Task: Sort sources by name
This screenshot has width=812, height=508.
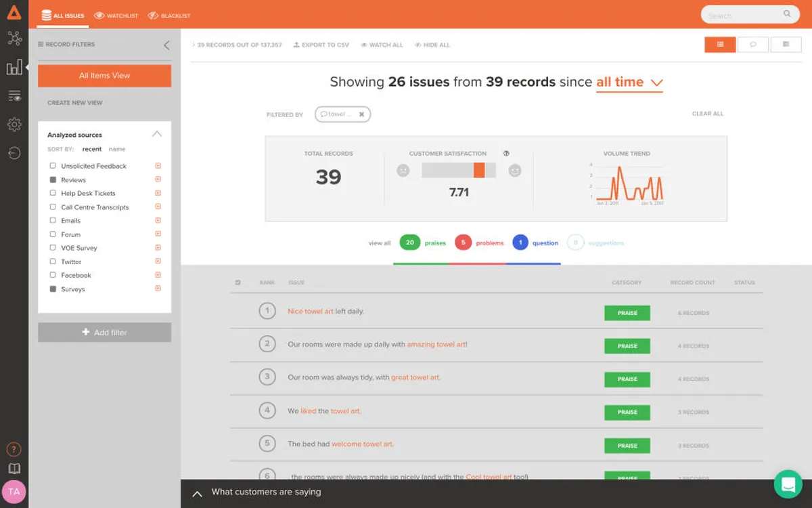Action: point(117,149)
